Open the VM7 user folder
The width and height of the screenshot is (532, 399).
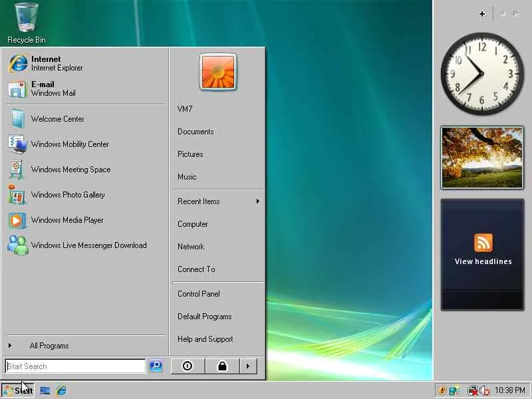[218, 109]
